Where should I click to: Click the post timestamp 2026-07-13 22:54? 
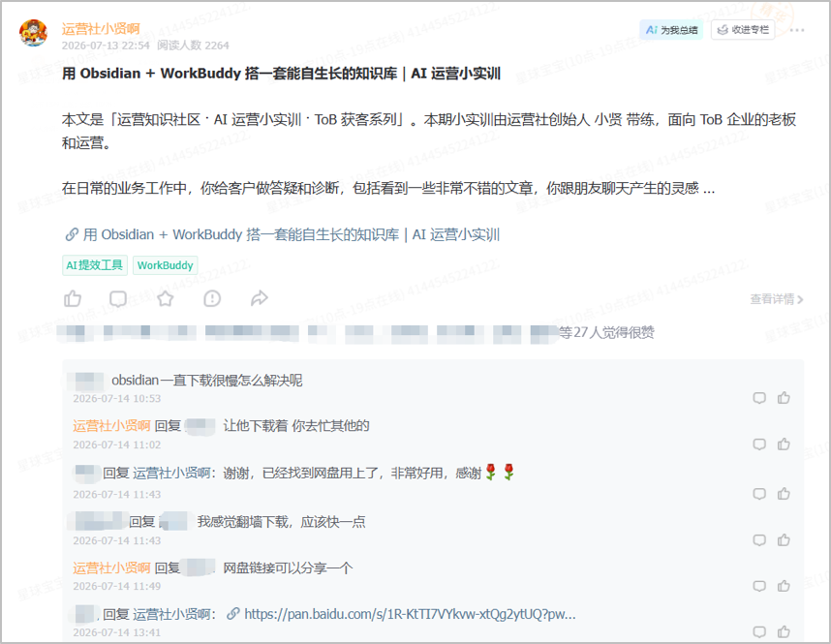click(106, 46)
